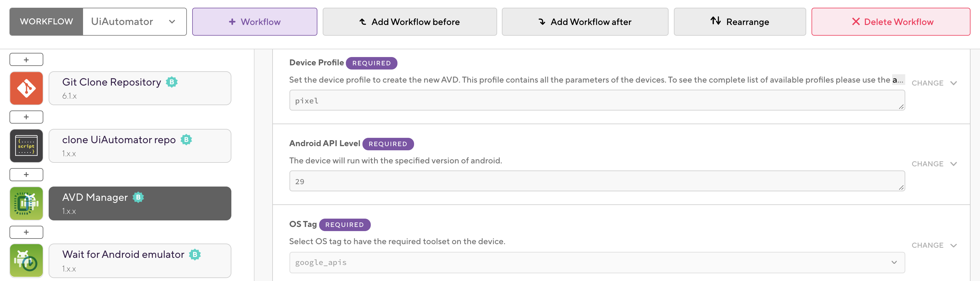This screenshot has width=980, height=281.
Task: Add step above Wait for Android emulator
Action: click(26, 232)
